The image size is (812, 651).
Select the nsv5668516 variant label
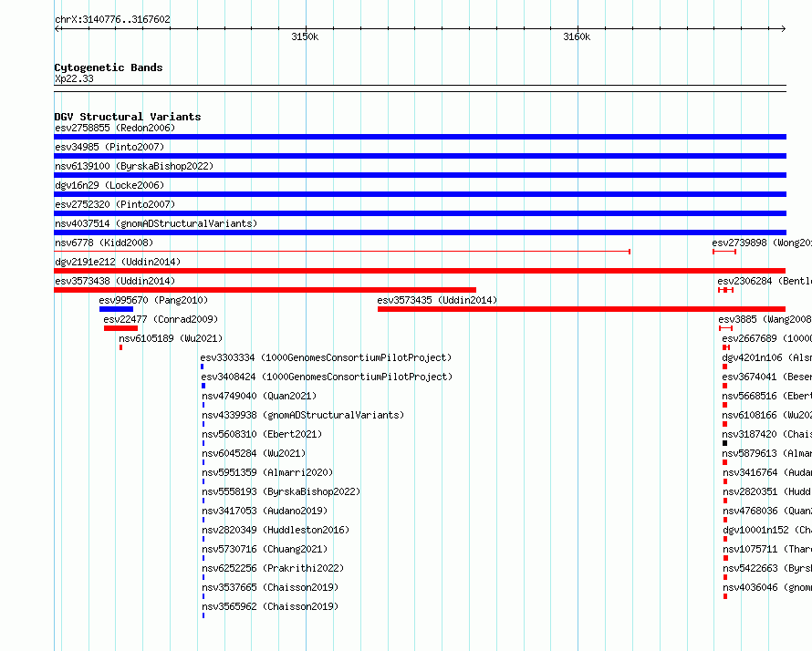coord(766,396)
